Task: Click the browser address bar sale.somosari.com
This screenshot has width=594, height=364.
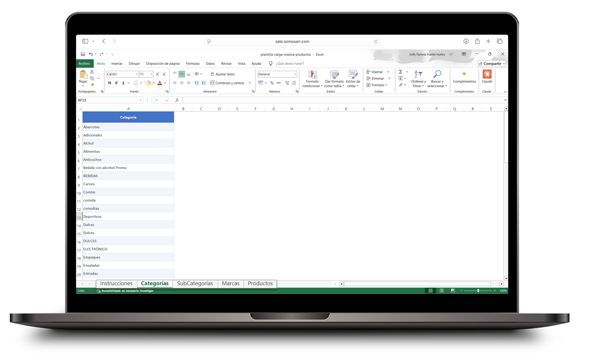Action: (x=292, y=41)
